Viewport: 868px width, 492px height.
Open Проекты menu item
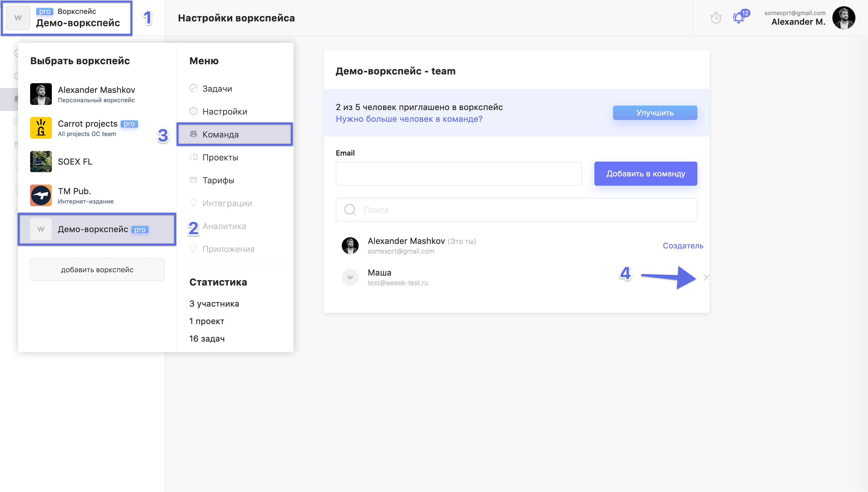click(x=234, y=157)
